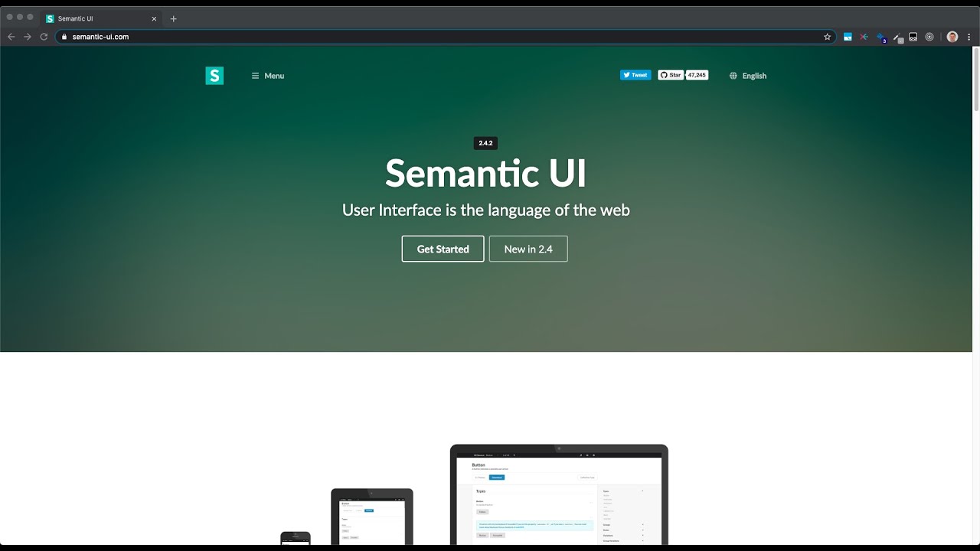The height and width of the screenshot is (551, 980).
Task: Click the blue extension with S badge
Action: 880,37
